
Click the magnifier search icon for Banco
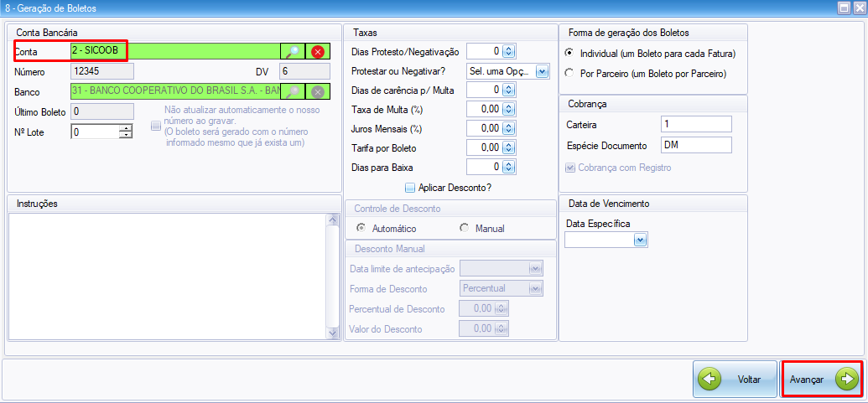[x=292, y=92]
